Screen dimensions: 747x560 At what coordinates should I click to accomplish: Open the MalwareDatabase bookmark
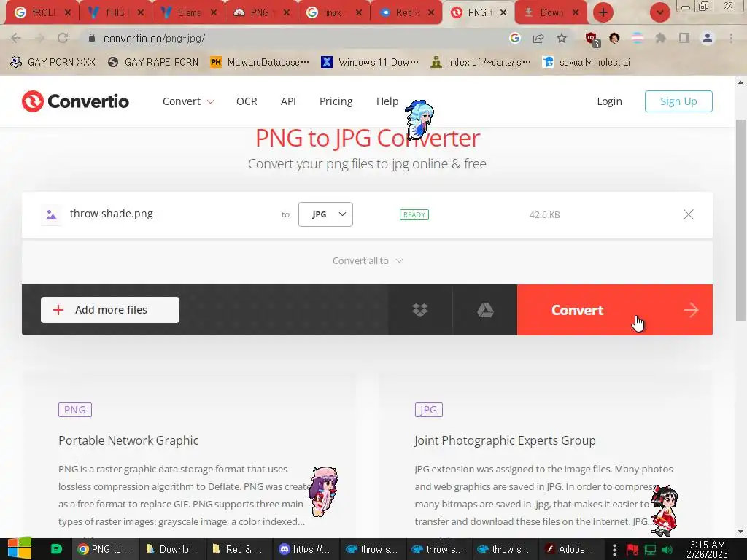(260, 63)
